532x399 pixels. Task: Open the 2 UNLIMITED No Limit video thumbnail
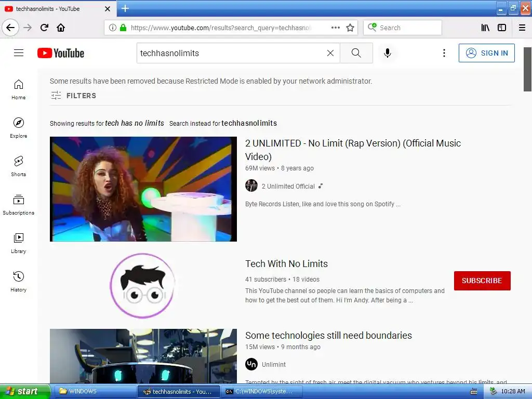tap(143, 189)
